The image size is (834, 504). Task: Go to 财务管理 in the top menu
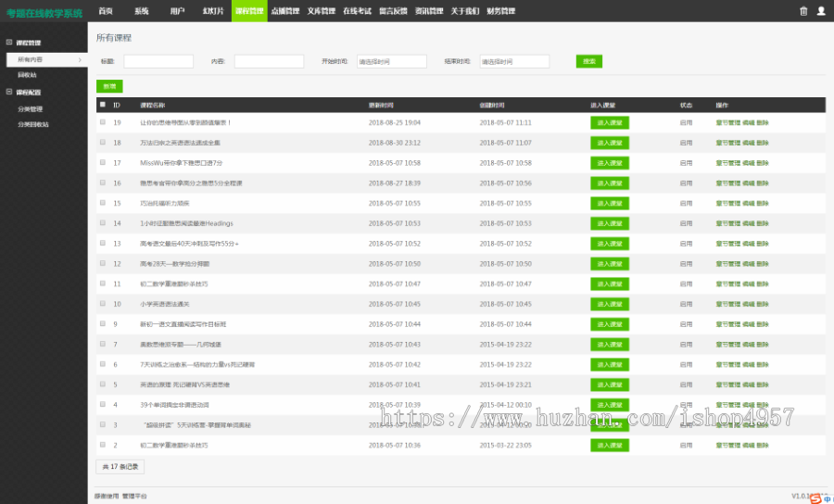(x=500, y=11)
